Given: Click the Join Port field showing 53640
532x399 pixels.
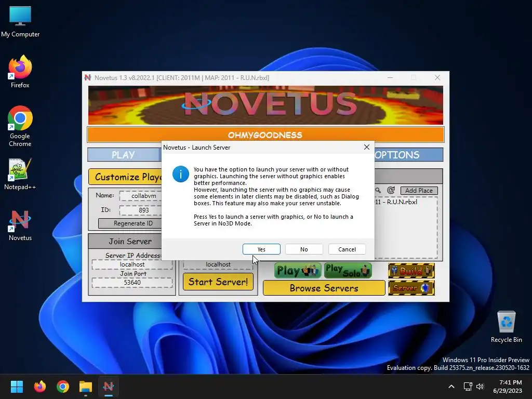Looking at the screenshot, I should pyautogui.click(x=132, y=282).
